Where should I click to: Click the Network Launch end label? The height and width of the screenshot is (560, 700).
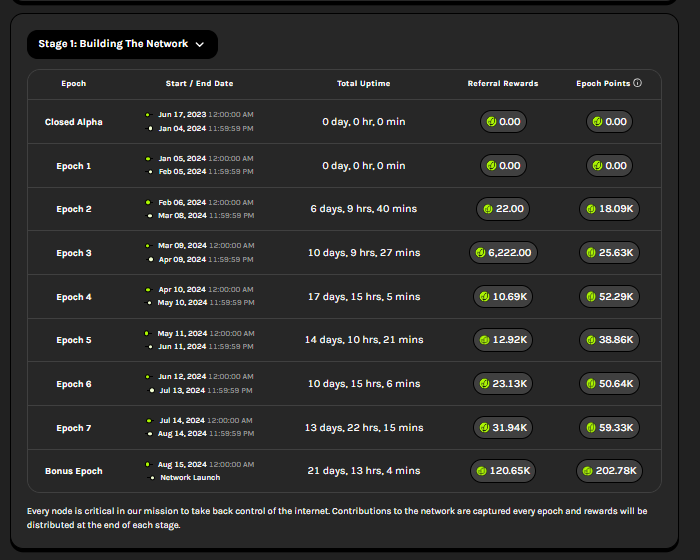(x=190, y=478)
